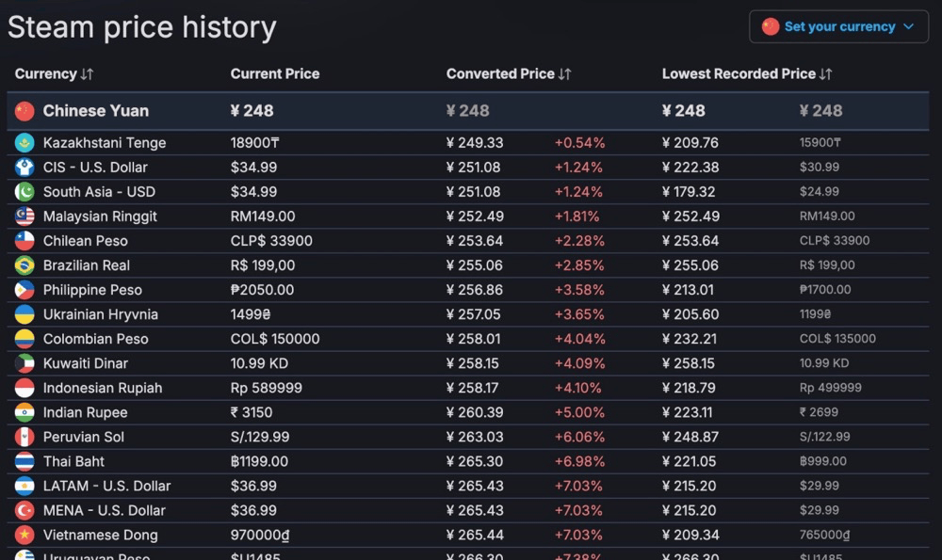Click the ¥ 179.32 lowest recorded price
The width and height of the screenshot is (942, 560).
pos(689,192)
